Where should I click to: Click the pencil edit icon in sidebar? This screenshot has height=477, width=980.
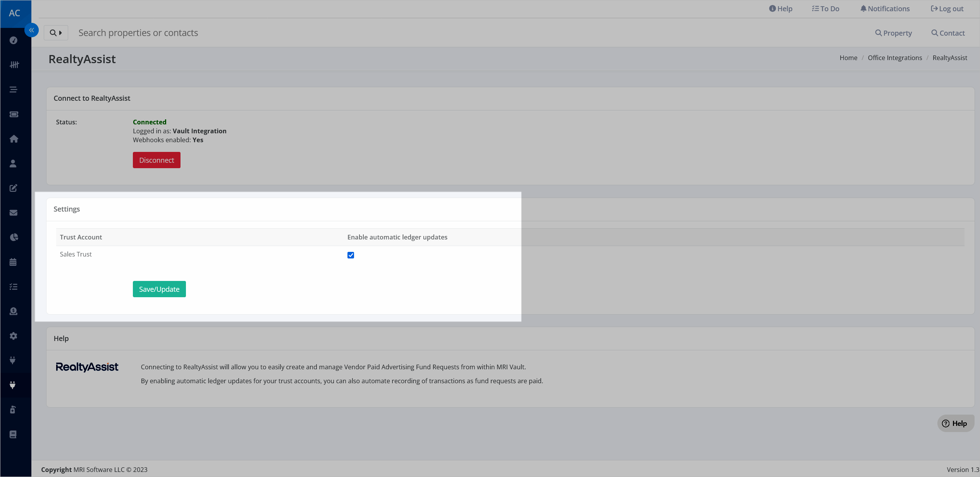(x=14, y=188)
